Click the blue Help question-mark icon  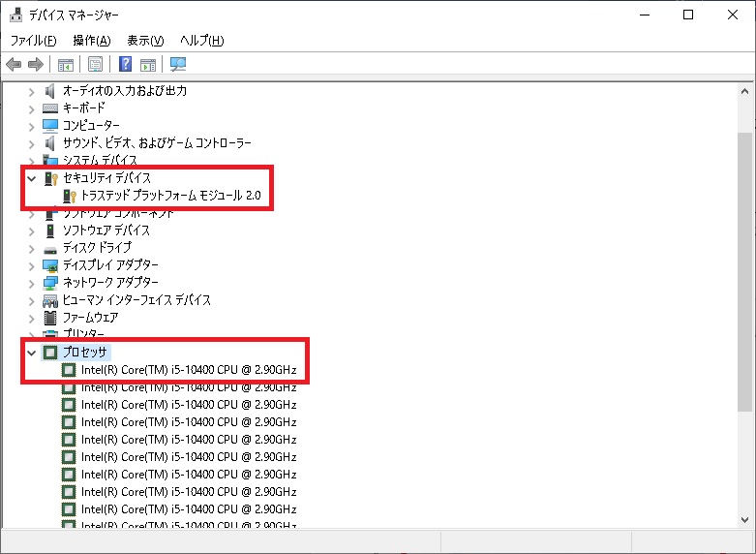[126, 64]
